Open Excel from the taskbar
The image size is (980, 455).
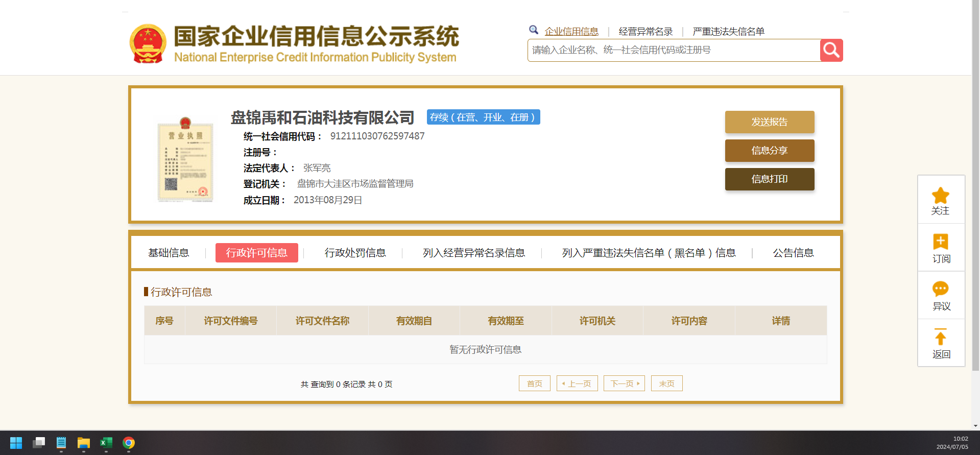[x=106, y=443]
